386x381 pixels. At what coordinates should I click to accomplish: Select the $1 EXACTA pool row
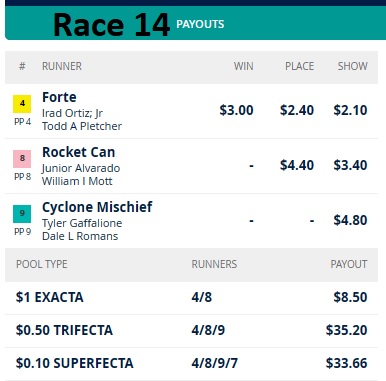[191, 297]
